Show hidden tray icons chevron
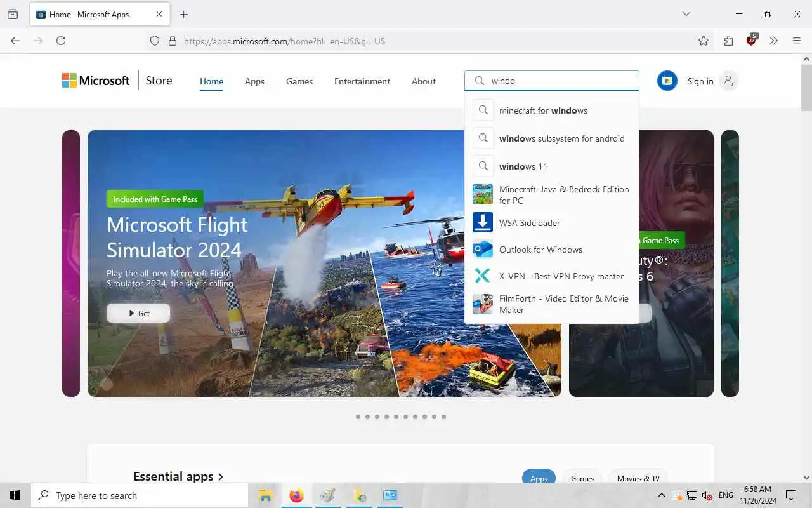 pyautogui.click(x=661, y=495)
